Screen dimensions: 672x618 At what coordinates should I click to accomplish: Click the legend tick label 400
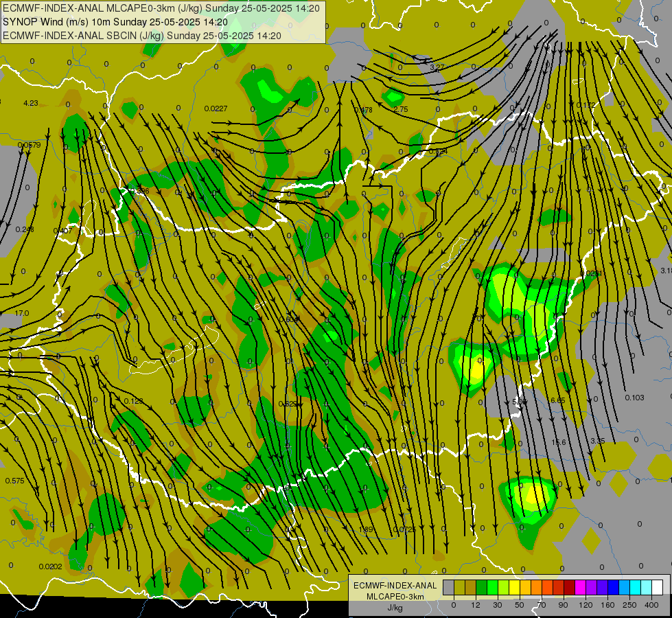(651, 605)
